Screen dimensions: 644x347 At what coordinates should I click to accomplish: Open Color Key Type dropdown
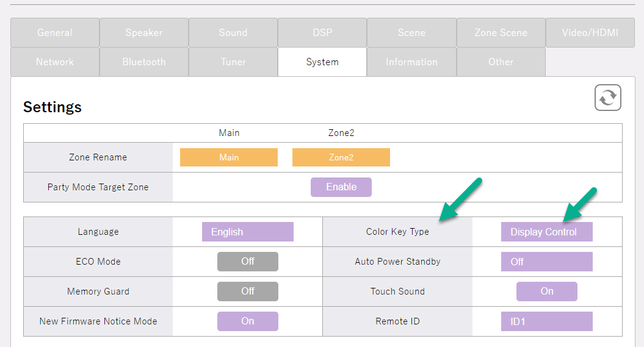[546, 232]
